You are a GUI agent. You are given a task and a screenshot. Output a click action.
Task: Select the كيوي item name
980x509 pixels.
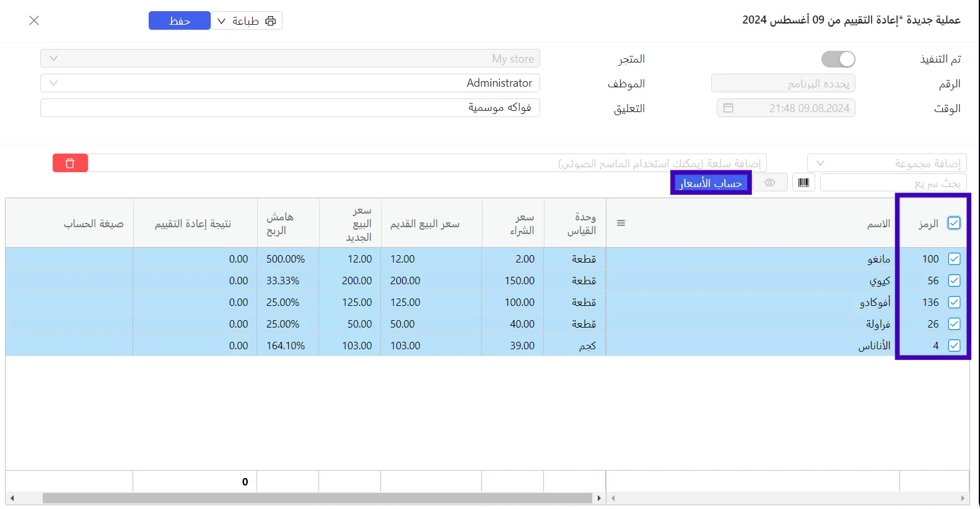tap(880, 281)
